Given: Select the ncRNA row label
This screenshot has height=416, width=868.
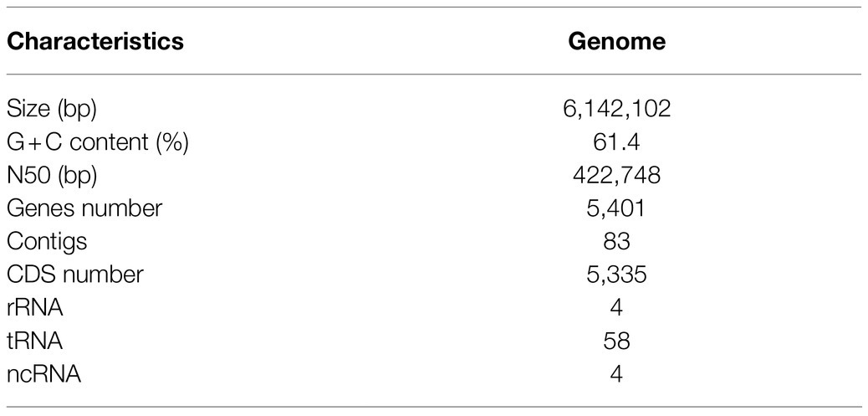Looking at the screenshot, I should 43,374.
